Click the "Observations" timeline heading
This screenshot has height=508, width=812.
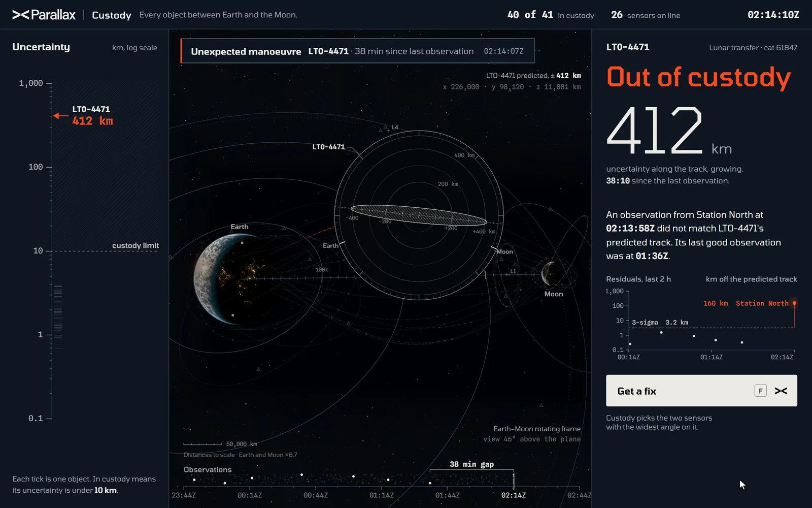coord(208,469)
